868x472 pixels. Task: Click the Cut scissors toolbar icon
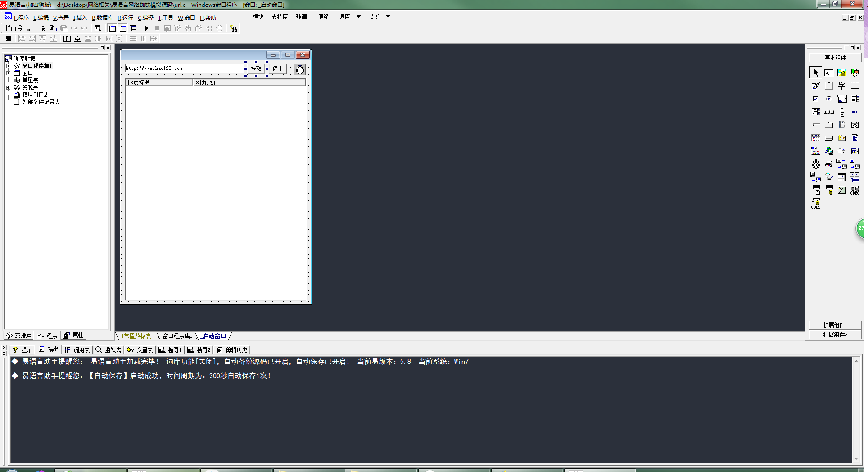pyautogui.click(x=43, y=28)
